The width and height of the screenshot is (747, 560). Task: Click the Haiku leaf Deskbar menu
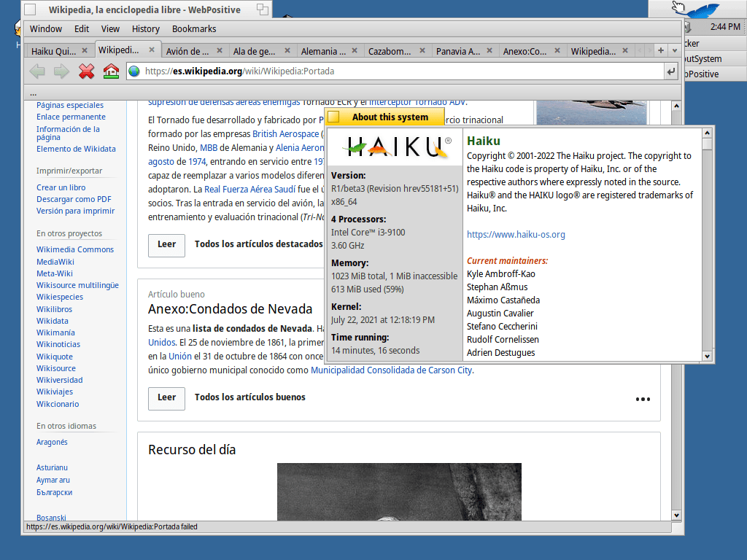pyautogui.click(x=696, y=9)
